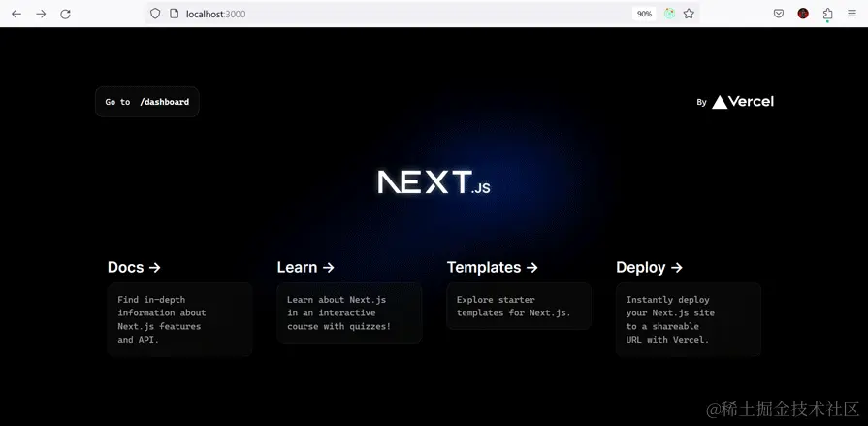View site information page icon
Viewport: 868px width, 426px height.
pos(174,14)
